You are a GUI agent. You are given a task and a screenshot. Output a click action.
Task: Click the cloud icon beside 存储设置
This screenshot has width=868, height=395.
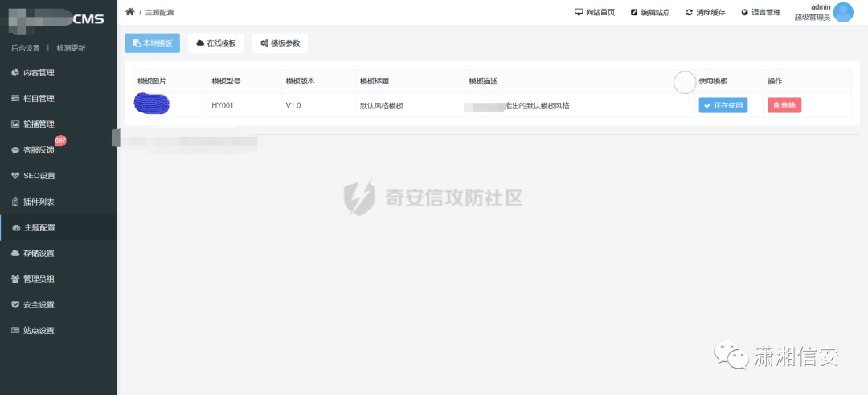[15, 254]
